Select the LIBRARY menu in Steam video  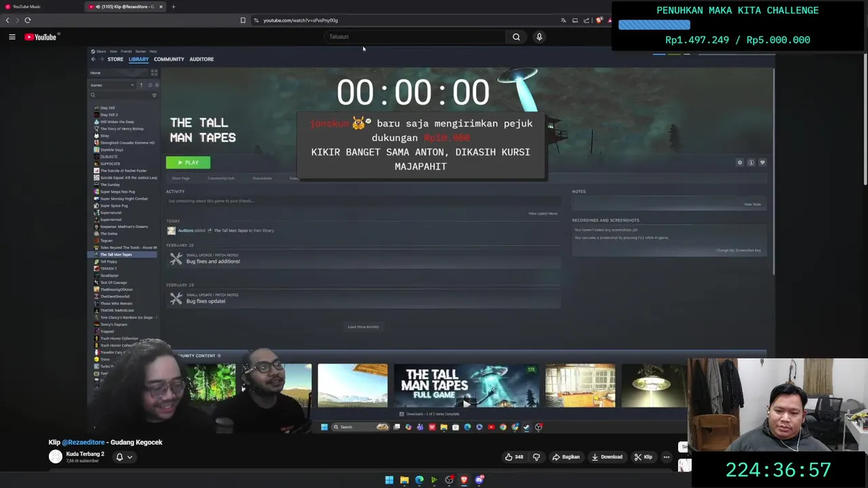point(138,59)
